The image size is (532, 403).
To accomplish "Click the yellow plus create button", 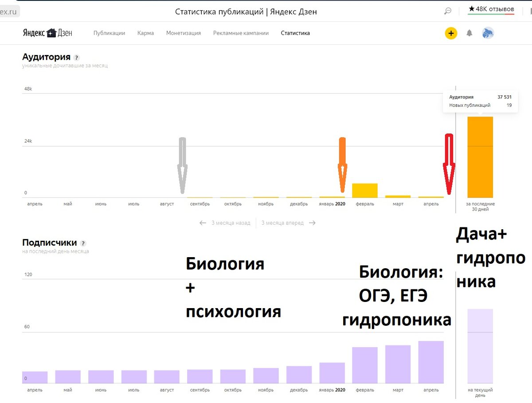I will (x=451, y=33).
